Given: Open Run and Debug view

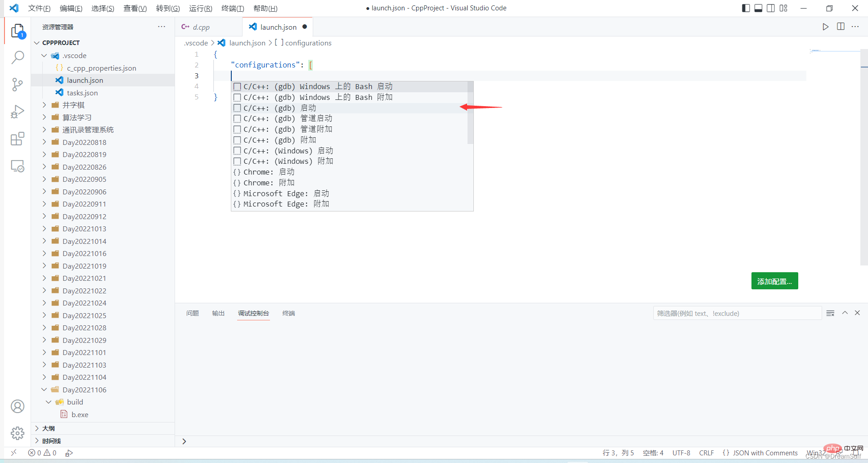Looking at the screenshot, I should pyautogui.click(x=17, y=112).
